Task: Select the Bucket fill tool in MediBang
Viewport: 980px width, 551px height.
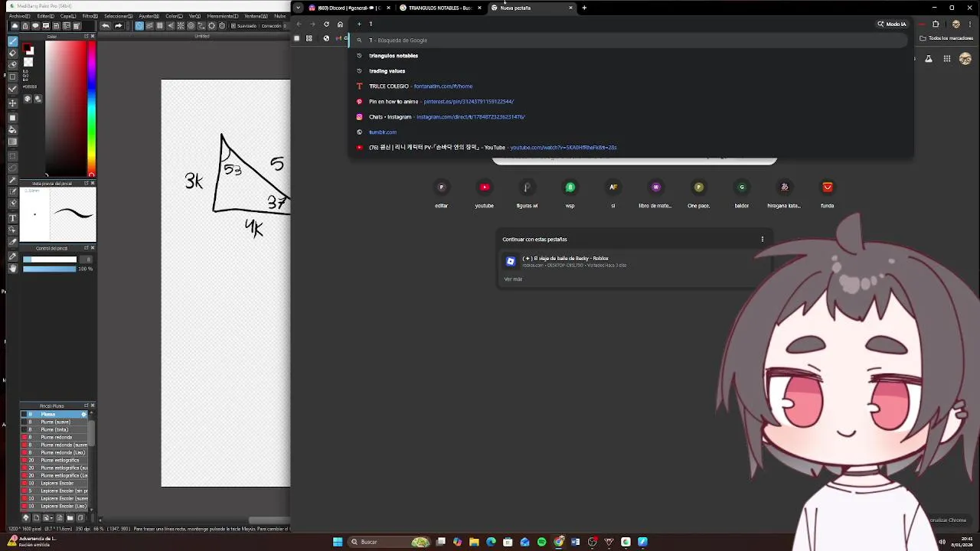Action: [13, 129]
